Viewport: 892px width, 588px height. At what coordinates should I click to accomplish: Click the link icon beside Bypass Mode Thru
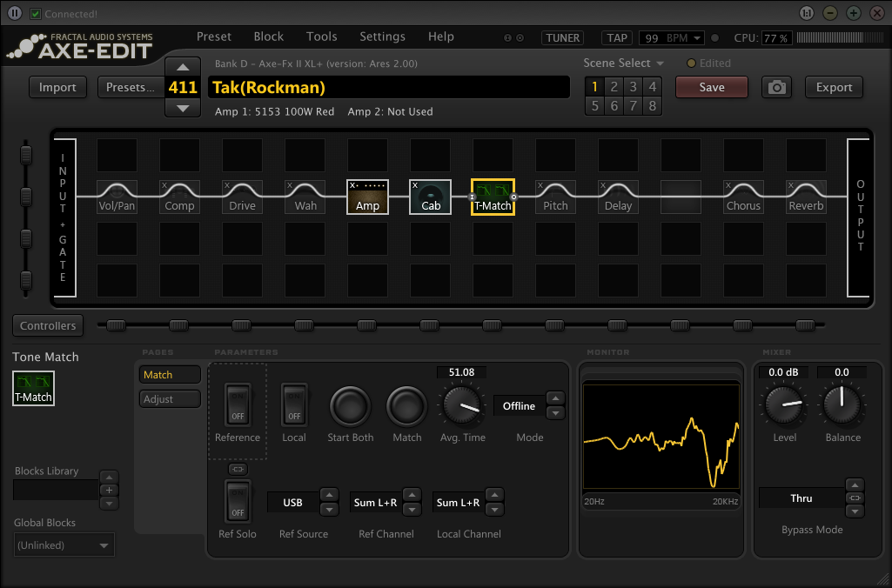[855, 498]
